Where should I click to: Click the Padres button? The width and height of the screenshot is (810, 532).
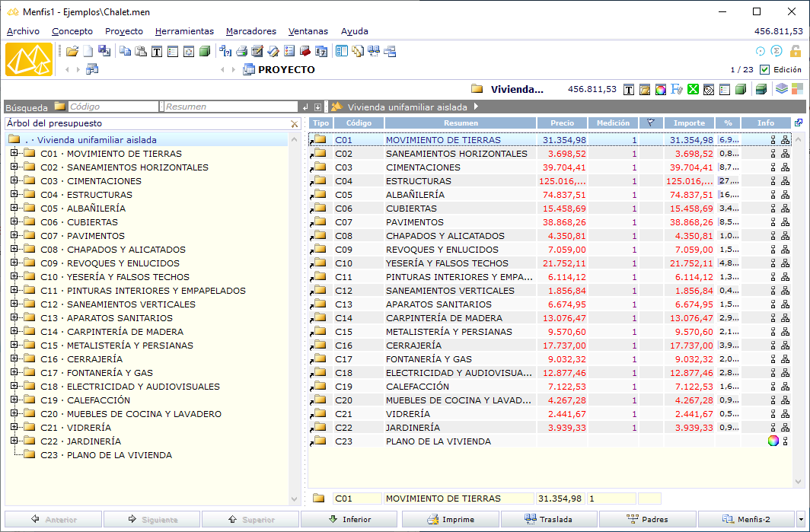647,519
